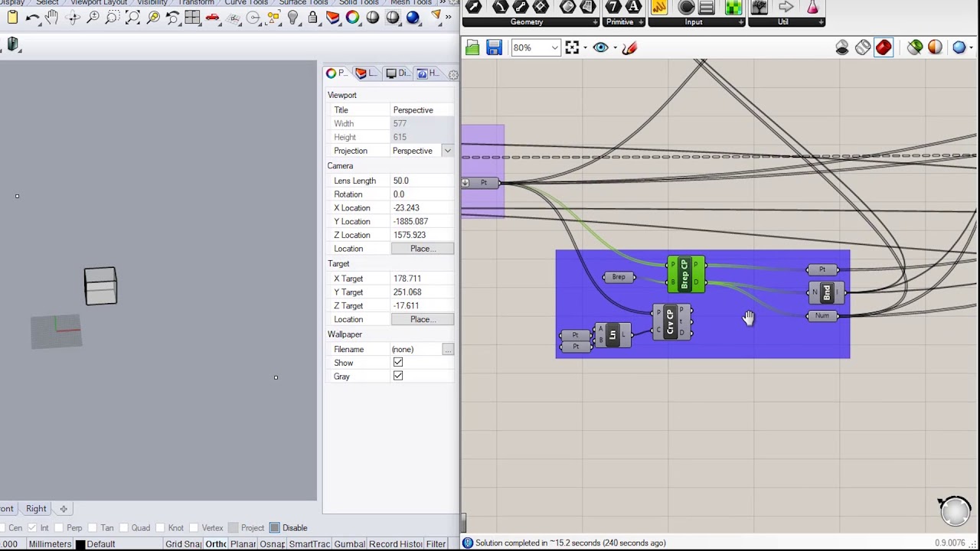Toggle Ortho in the status bar
This screenshot has width=980, height=551.
(x=216, y=544)
